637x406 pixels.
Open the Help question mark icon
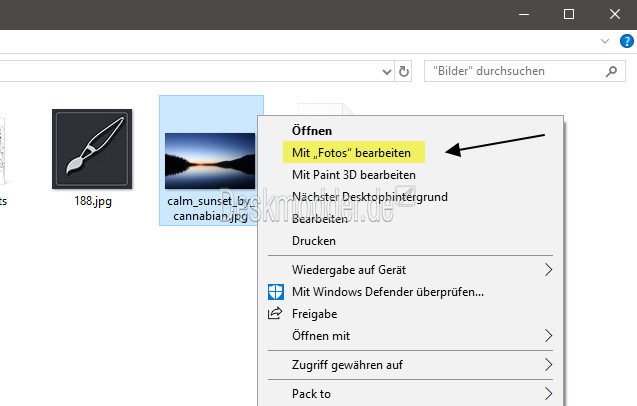tap(626, 41)
